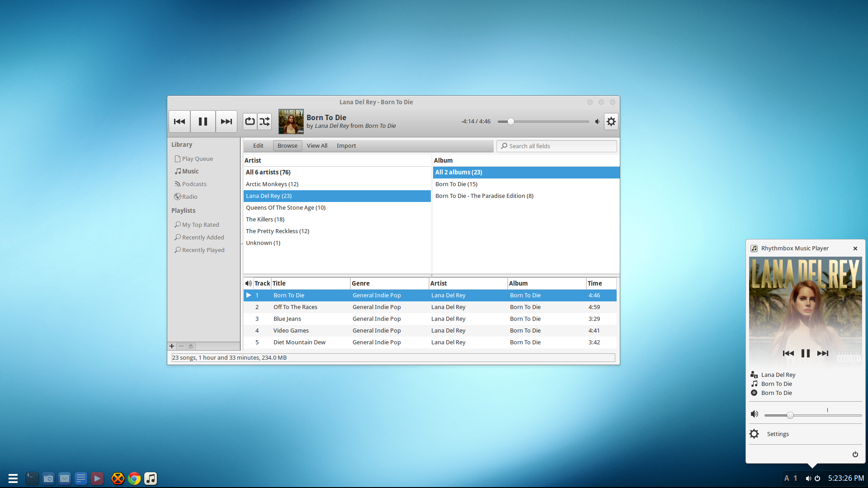The image size is (868, 488).
Task: Open Rhythmbox gear settings menu
Action: [x=611, y=122]
